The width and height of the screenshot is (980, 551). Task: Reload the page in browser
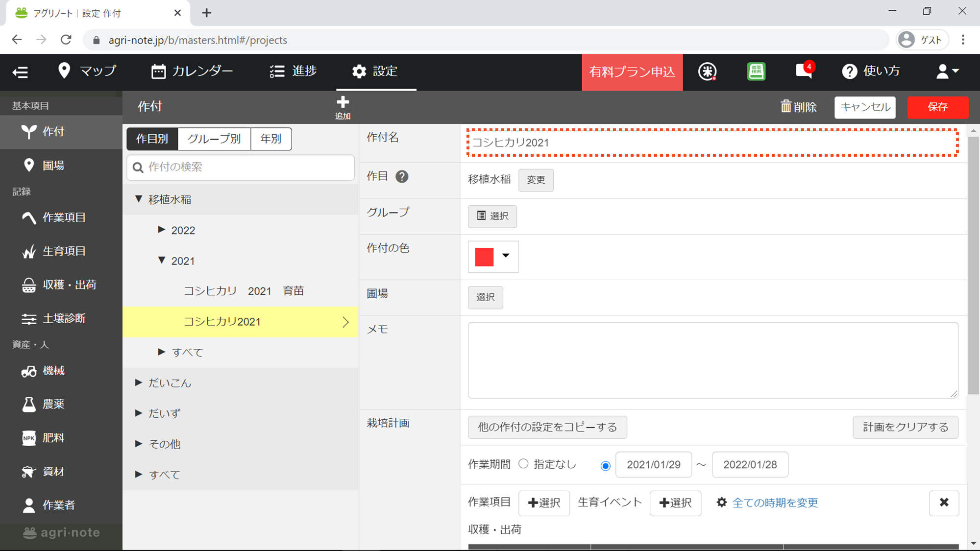pos(66,40)
